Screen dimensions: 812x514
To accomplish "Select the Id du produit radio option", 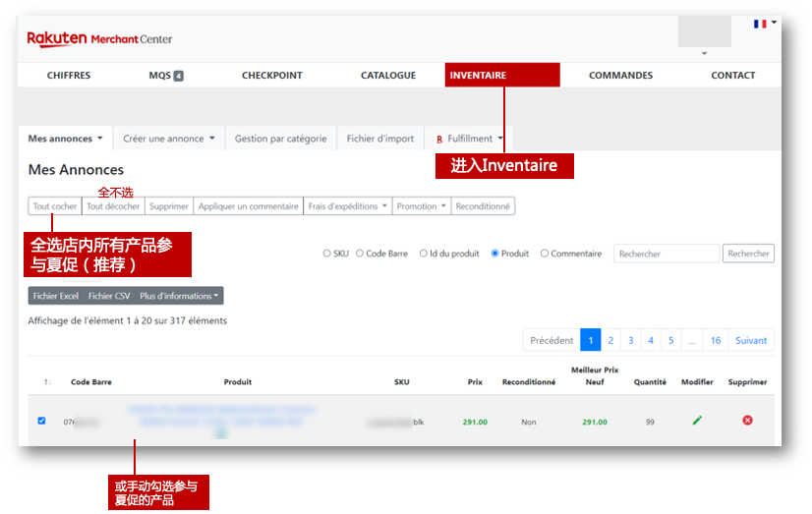I will click(423, 254).
